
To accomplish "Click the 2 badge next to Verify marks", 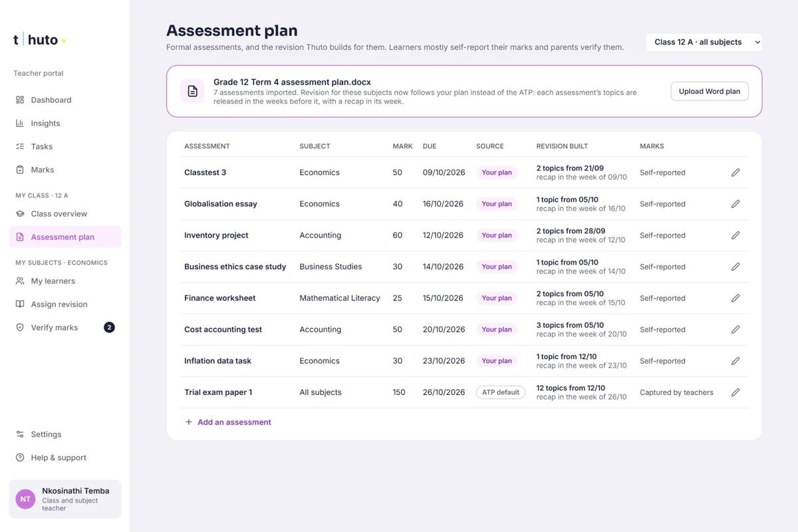I will (109, 327).
